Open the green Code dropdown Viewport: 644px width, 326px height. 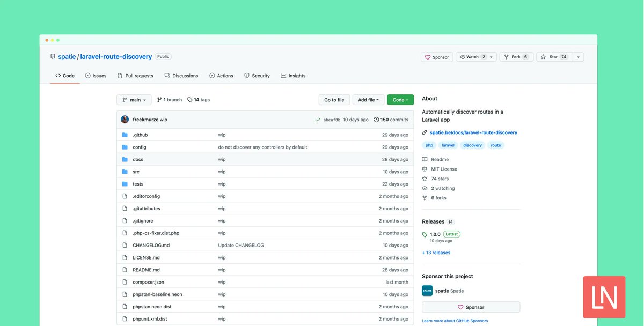400,100
